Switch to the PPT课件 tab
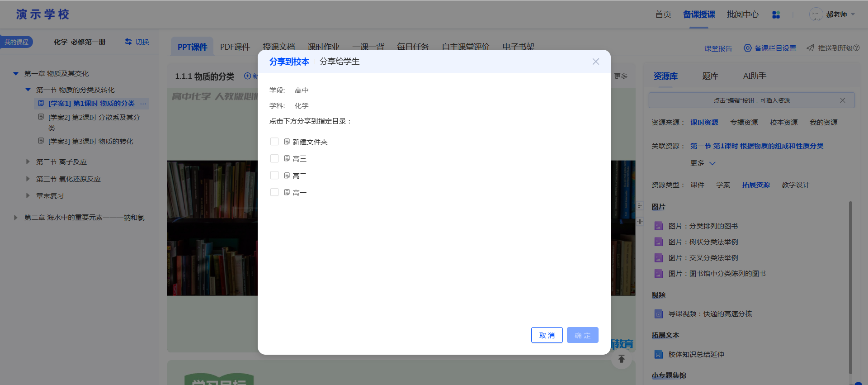This screenshot has width=868, height=385. tap(192, 47)
